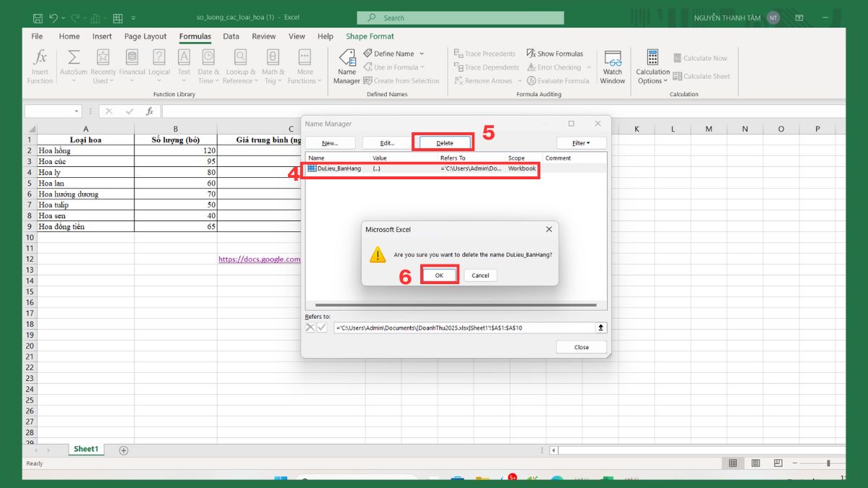Confirm deletion by clicking OK
Screen dimensions: 868x488
tap(439, 275)
